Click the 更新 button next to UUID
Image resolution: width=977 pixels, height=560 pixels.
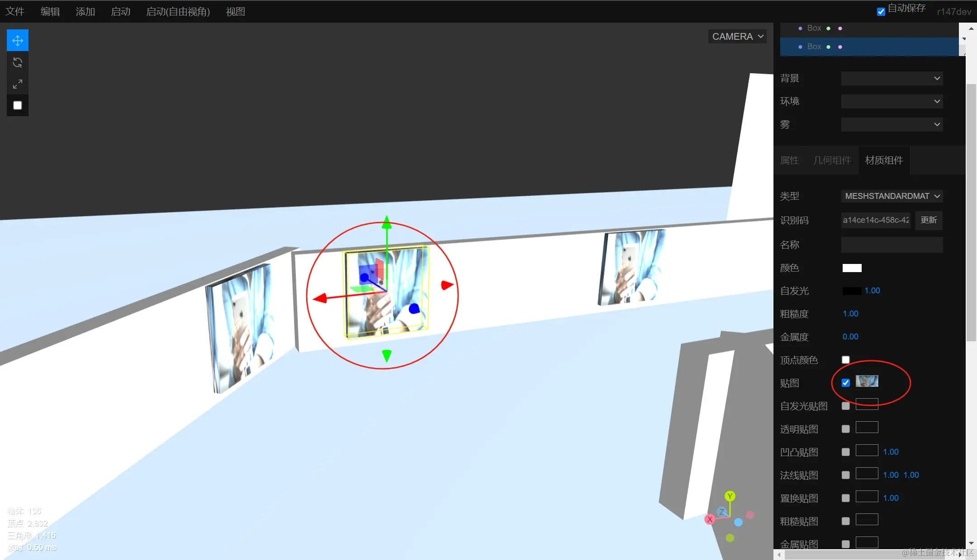point(929,220)
